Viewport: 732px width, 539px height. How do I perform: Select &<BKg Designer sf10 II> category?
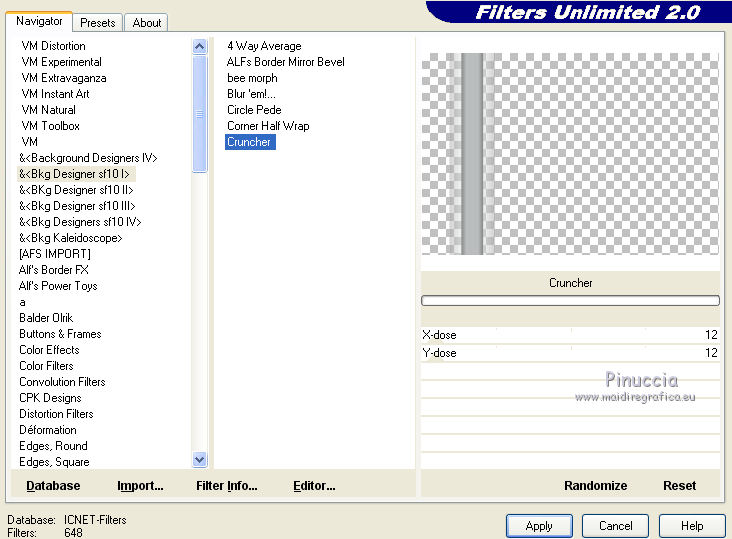point(76,190)
